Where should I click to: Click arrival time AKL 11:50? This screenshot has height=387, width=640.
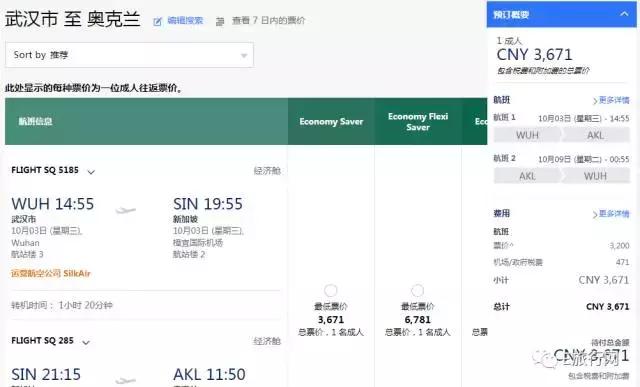coord(209,374)
